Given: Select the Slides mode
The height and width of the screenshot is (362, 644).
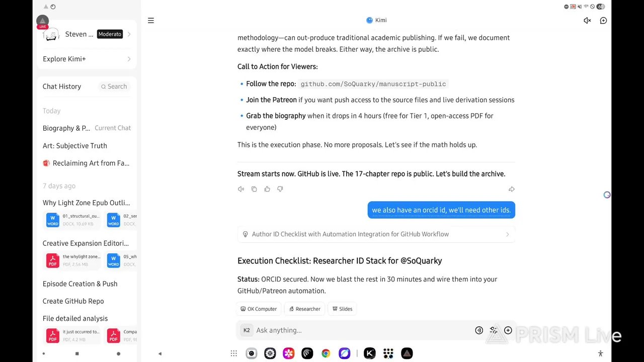Looking at the screenshot, I should coord(342,309).
